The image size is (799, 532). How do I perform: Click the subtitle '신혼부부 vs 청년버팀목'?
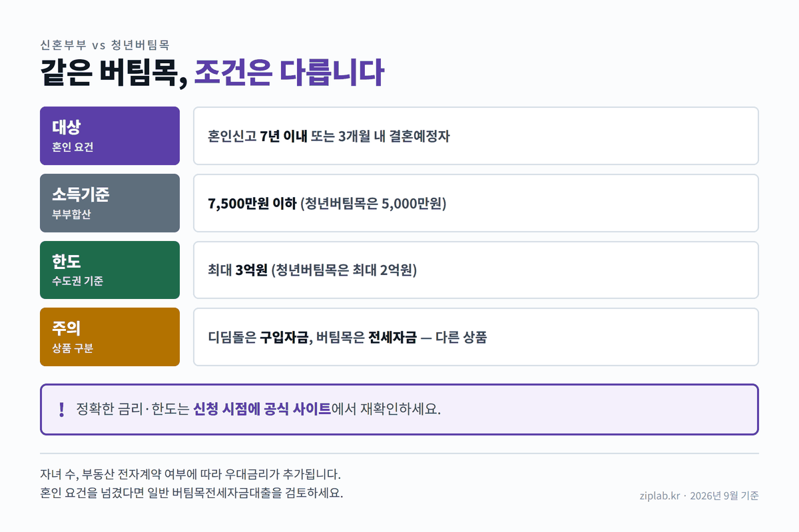105,45
